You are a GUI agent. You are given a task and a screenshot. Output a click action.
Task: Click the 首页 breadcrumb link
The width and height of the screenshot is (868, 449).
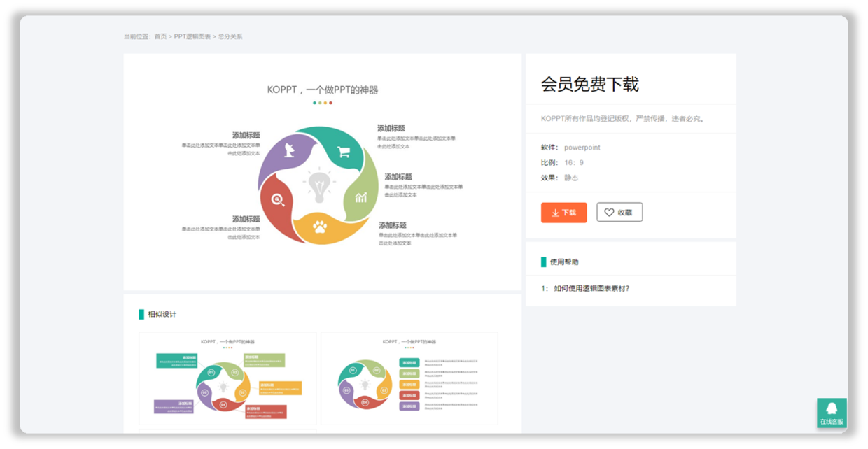161,36
